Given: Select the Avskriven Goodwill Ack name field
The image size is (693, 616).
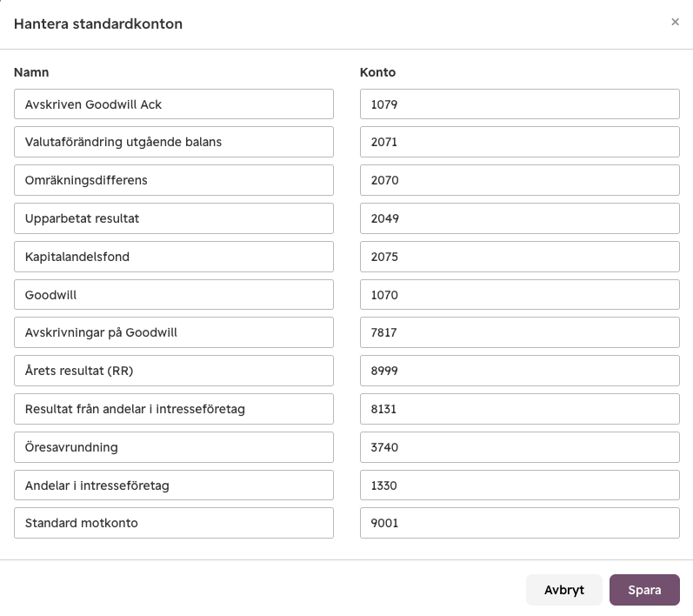Looking at the screenshot, I should (x=174, y=104).
